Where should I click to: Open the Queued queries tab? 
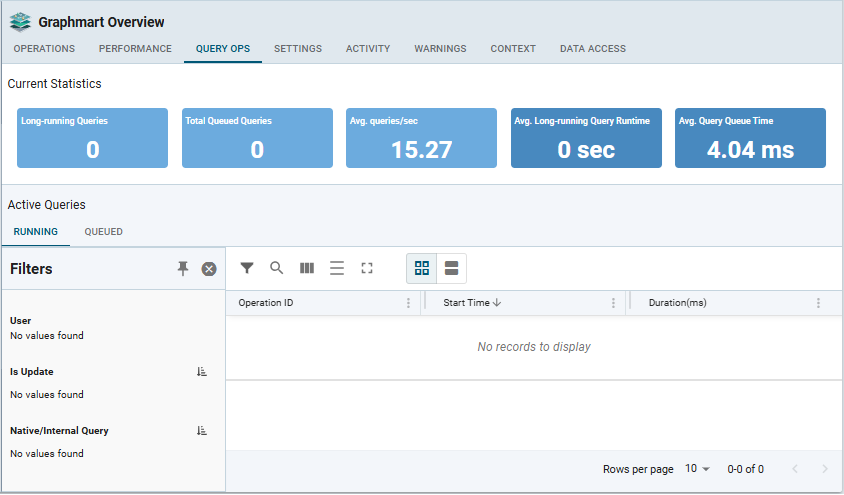coord(104,232)
